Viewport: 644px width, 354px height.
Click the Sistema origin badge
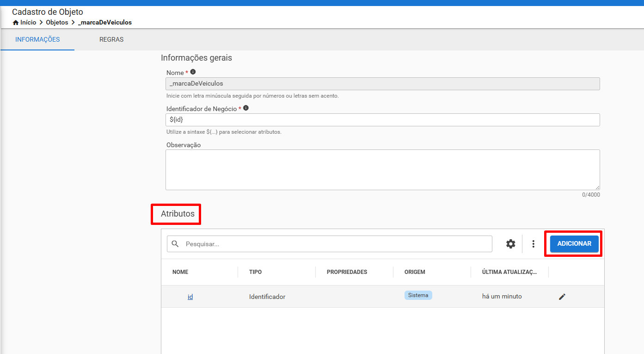pyautogui.click(x=418, y=295)
